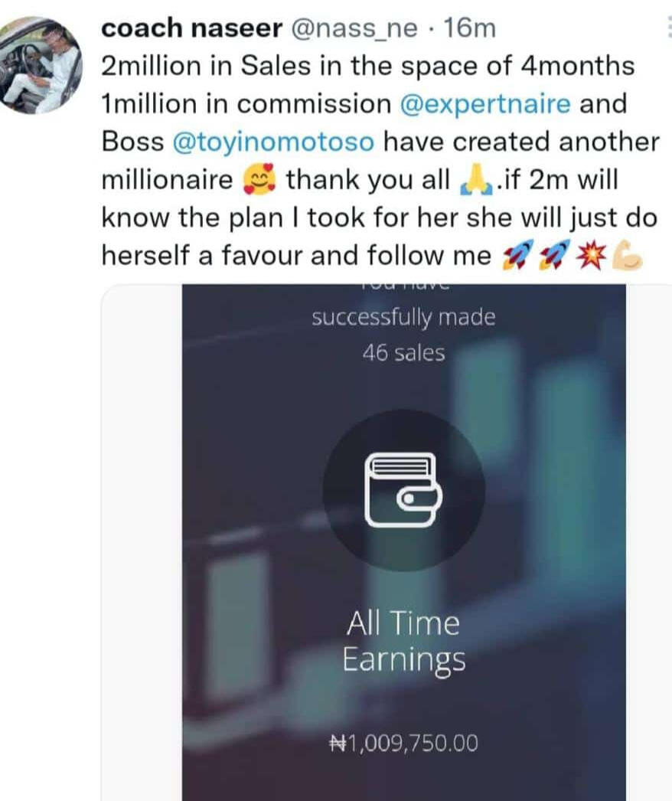The image size is (672, 801).
Task: Click the coach naseer display name
Action: point(192,28)
